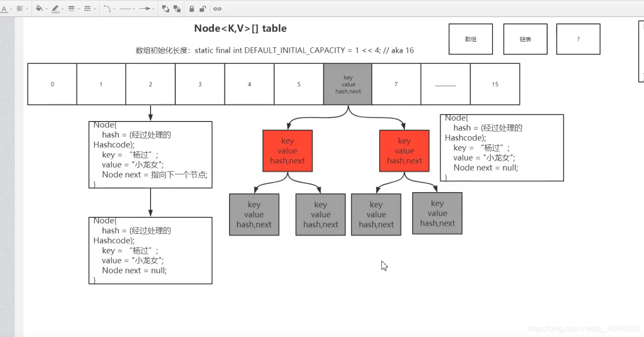The image size is (644, 337).
Task: Open the line width dropdown arrow
Action: tap(78, 9)
